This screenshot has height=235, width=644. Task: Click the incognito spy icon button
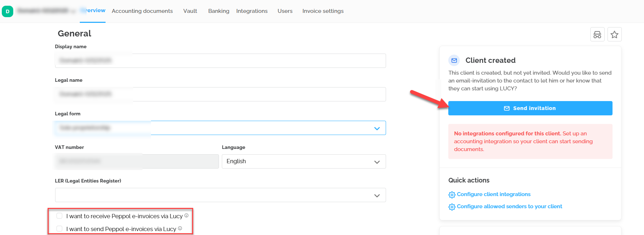point(597,35)
